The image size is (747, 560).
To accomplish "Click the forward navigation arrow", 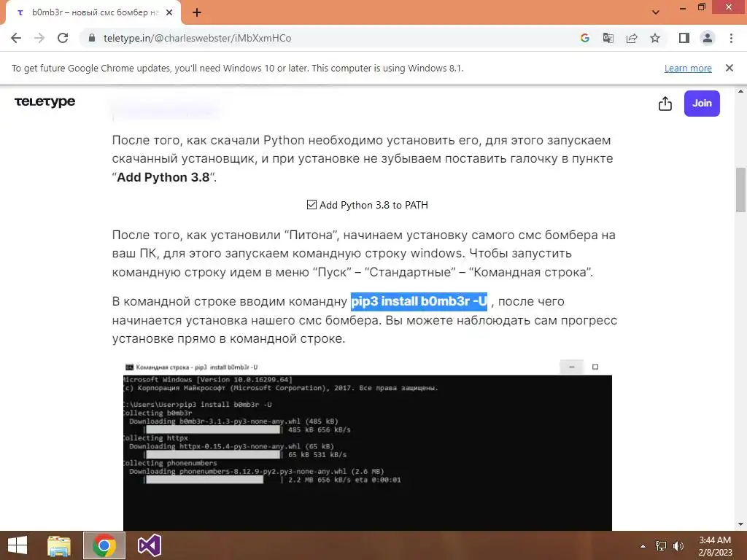I will coord(39,38).
